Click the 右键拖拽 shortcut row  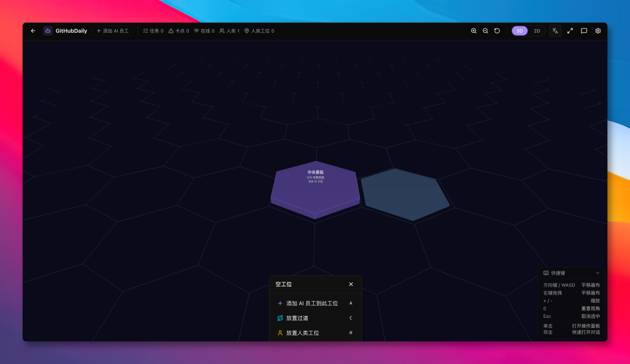pyautogui.click(x=571, y=293)
